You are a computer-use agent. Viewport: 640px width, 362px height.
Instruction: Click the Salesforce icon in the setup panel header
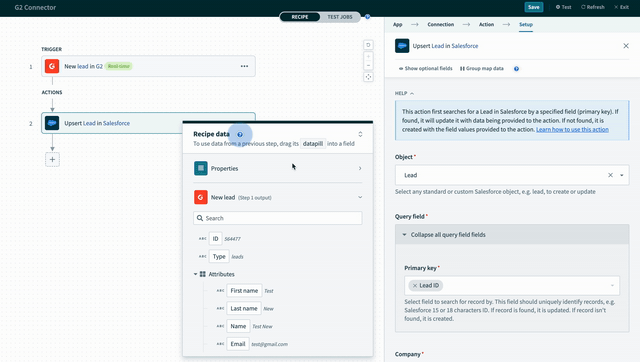click(x=402, y=46)
